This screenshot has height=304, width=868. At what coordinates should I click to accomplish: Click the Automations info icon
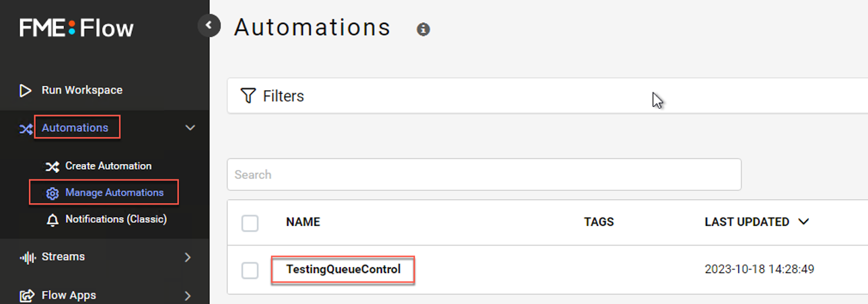(423, 29)
